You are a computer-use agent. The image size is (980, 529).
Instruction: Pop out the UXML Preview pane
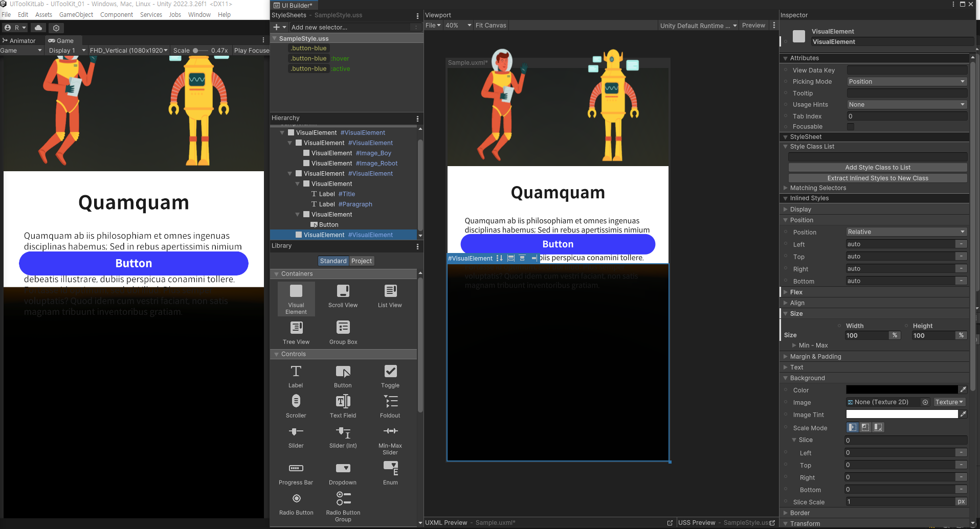pos(670,523)
